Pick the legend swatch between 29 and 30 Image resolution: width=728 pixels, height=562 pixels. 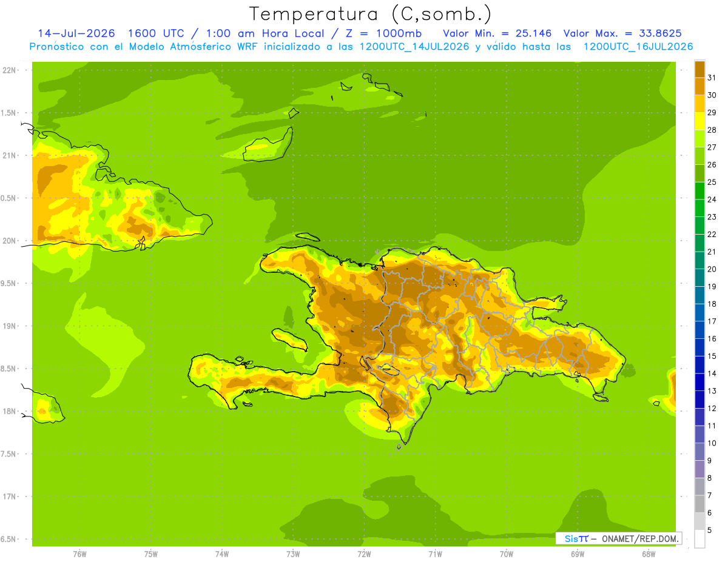(700, 104)
